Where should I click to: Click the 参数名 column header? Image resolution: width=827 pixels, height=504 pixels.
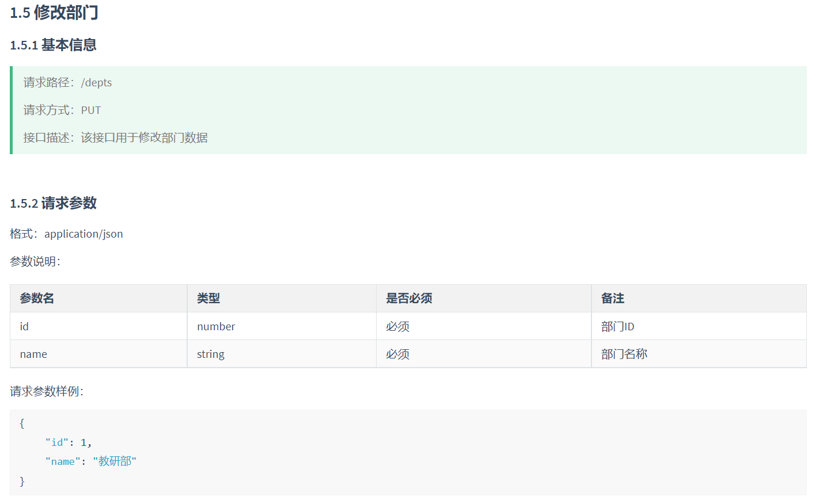(x=37, y=299)
